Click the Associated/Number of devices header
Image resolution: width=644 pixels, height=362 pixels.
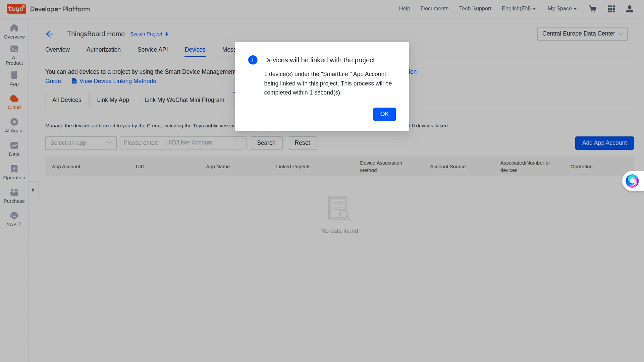525,167
